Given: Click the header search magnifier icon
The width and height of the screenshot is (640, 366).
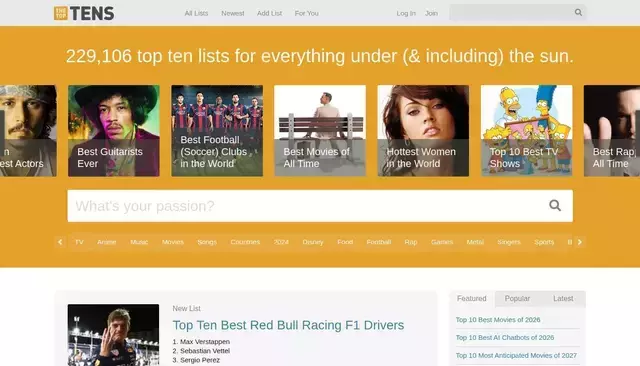Looking at the screenshot, I should pyautogui.click(x=578, y=13).
